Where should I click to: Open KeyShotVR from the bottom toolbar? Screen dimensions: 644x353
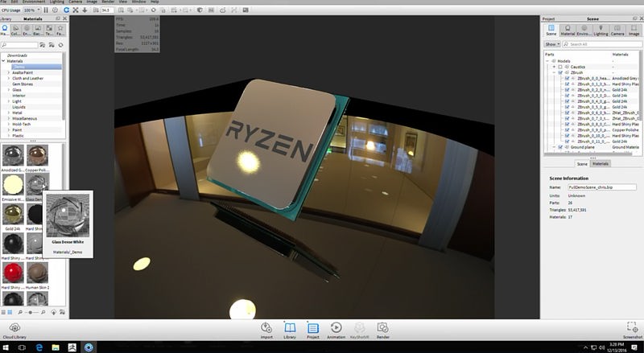(x=359, y=330)
